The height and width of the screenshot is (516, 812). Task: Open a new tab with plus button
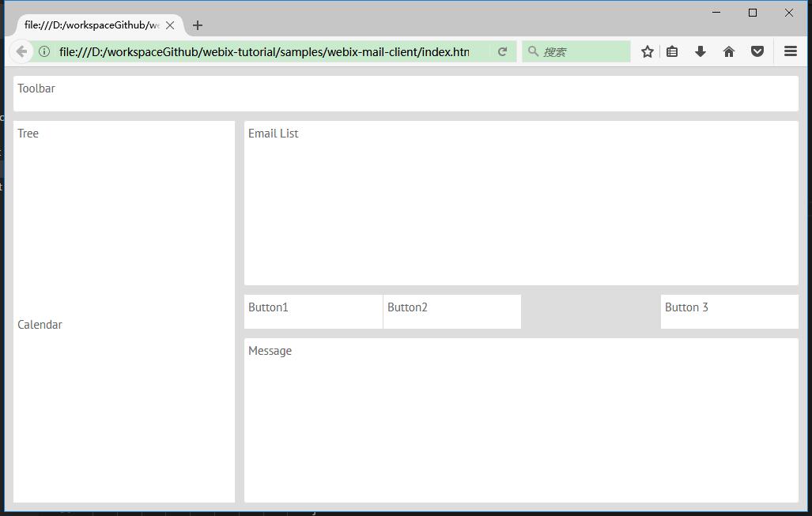pyautogui.click(x=198, y=24)
